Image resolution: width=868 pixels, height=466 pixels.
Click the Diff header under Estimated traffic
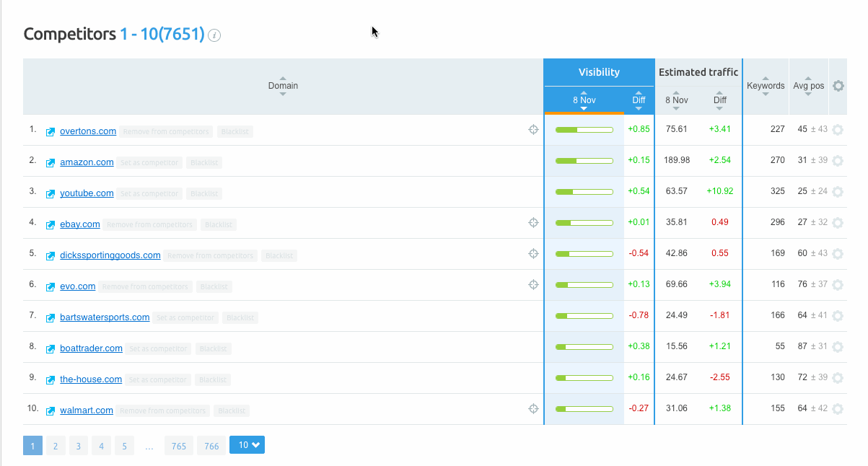pyautogui.click(x=719, y=100)
